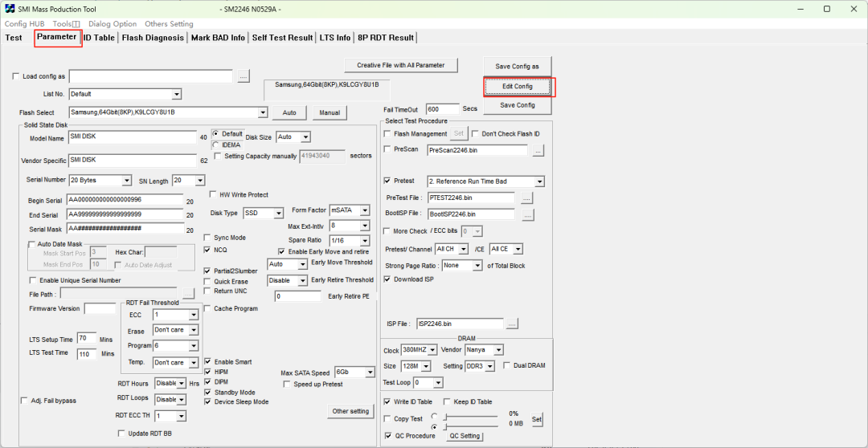
Task: Click the Early Retire PE field
Action: [298, 296]
